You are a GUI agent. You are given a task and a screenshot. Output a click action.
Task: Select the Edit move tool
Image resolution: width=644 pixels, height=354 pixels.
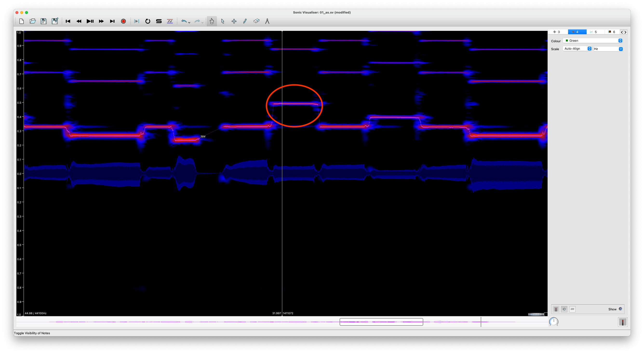pyautogui.click(x=234, y=21)
